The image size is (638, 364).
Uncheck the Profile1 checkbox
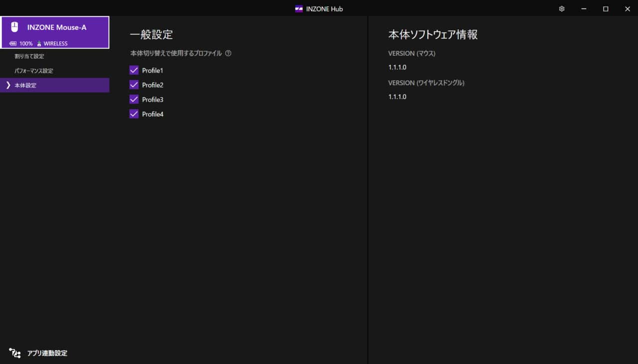134,70
